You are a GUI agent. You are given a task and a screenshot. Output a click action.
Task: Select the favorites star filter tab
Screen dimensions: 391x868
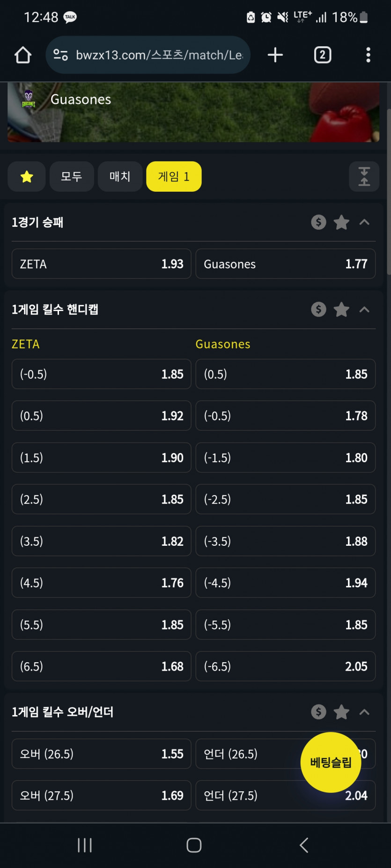(x=27, y=176)
